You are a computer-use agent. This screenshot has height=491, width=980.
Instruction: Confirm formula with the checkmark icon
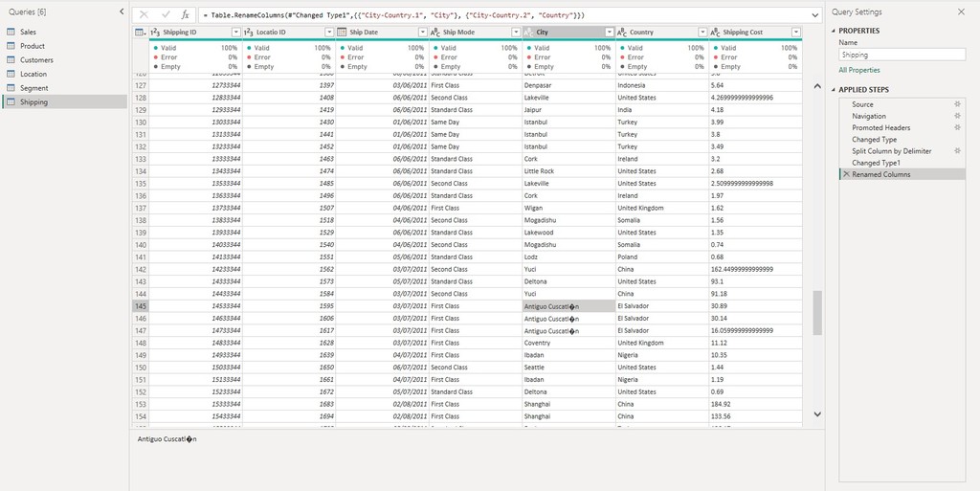[x=166, y=14]
